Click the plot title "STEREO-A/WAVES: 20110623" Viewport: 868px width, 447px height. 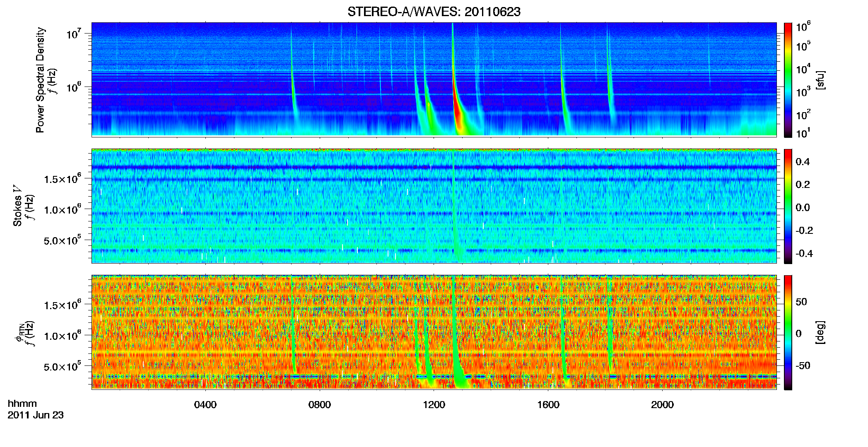(x=434, y=12)
